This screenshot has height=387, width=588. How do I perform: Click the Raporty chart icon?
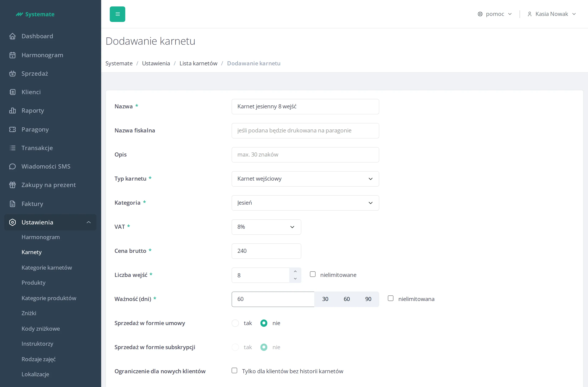click(x=12, y=111)
